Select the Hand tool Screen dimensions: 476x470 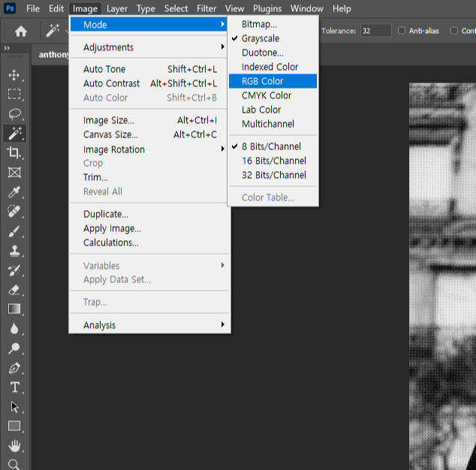[x=14, y=446]
